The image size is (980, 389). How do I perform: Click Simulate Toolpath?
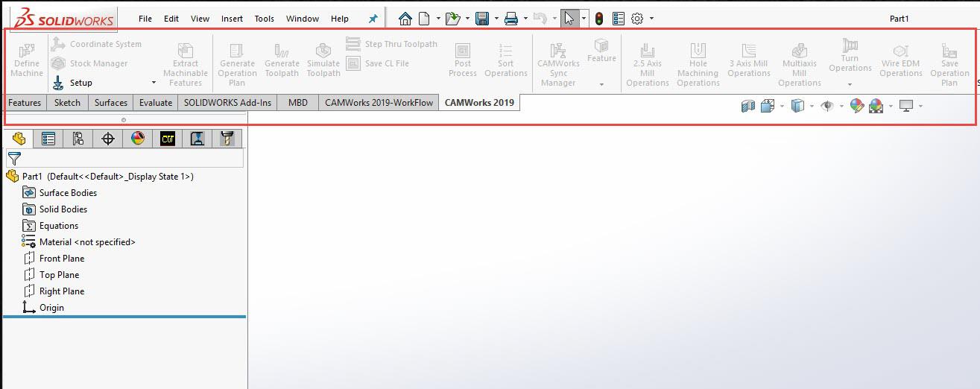(323, 60)
